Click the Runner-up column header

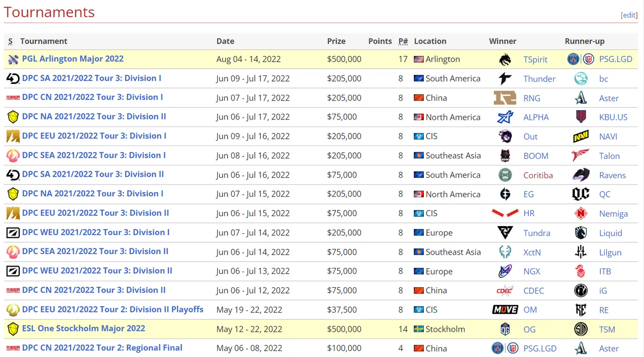point(585,41)
